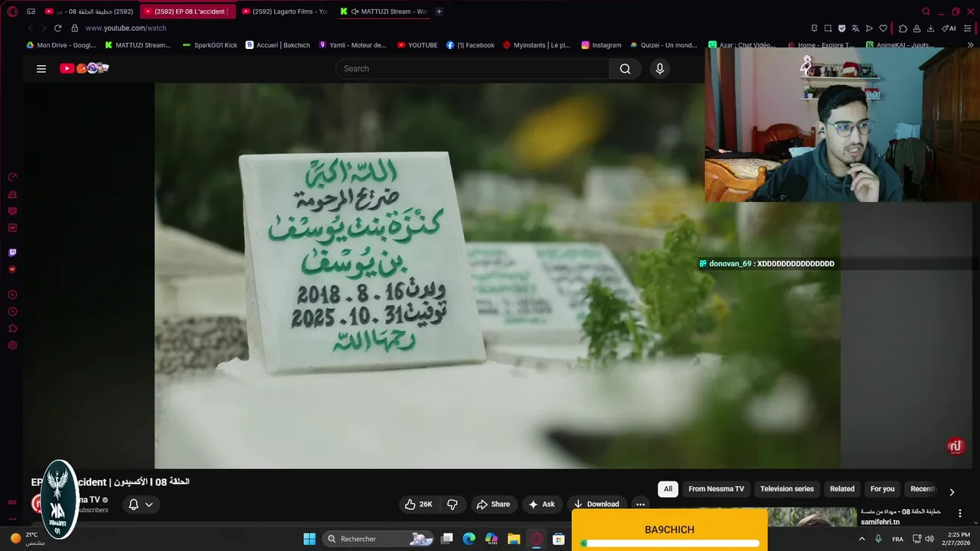980x551 pixels.
Task: Open the sidebar three-dot more options
Action: (12, 519)
